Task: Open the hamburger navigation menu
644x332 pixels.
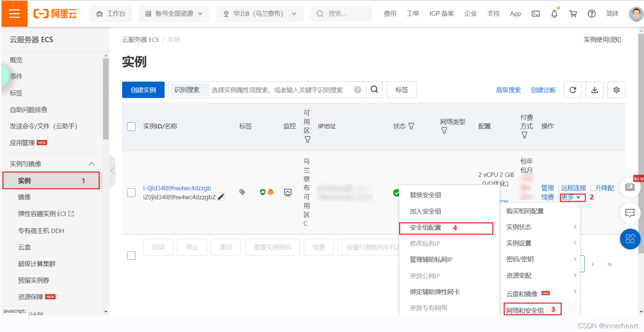Action: tap(14, 14)
